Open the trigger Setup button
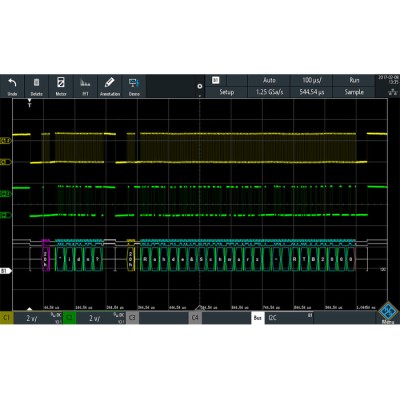Screen dimensions: 400x400 (226, 92)
